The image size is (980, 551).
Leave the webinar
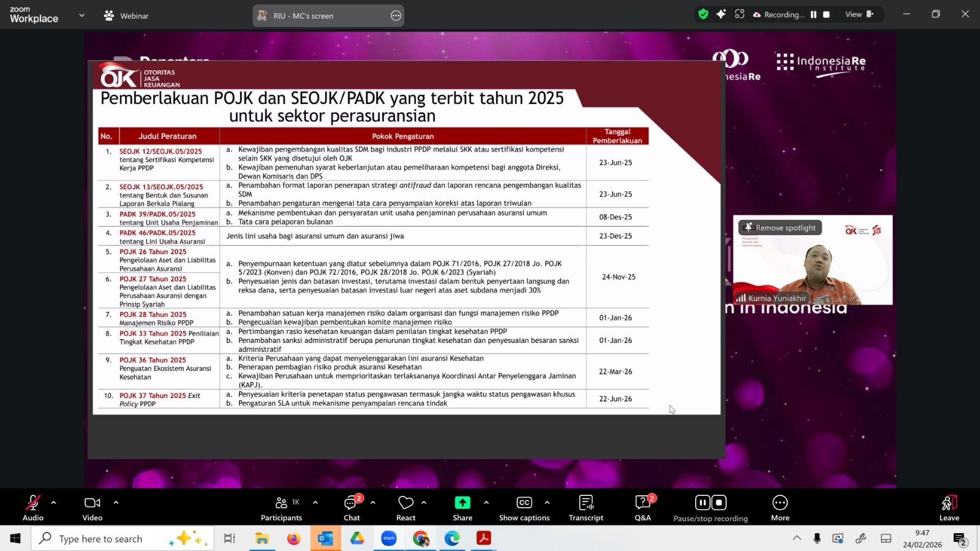pos(949,508)
